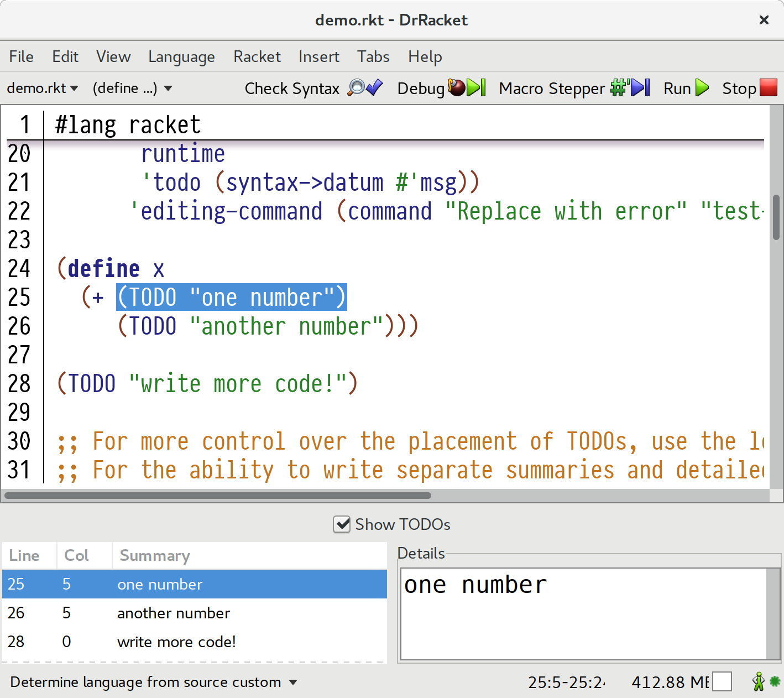Select the Debug bomb icon

point(457,88)
